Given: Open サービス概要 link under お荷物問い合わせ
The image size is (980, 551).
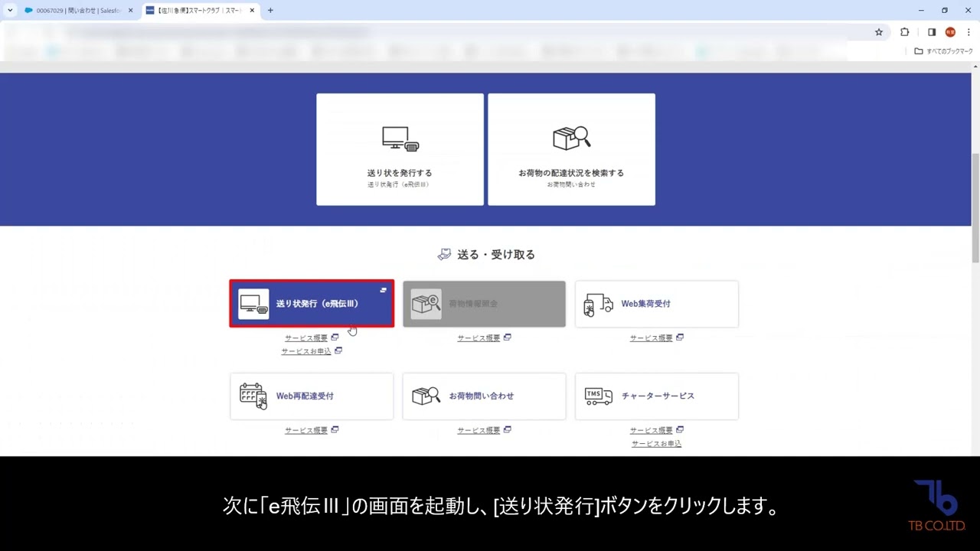Looking at the screenshot, I should 479,430.
